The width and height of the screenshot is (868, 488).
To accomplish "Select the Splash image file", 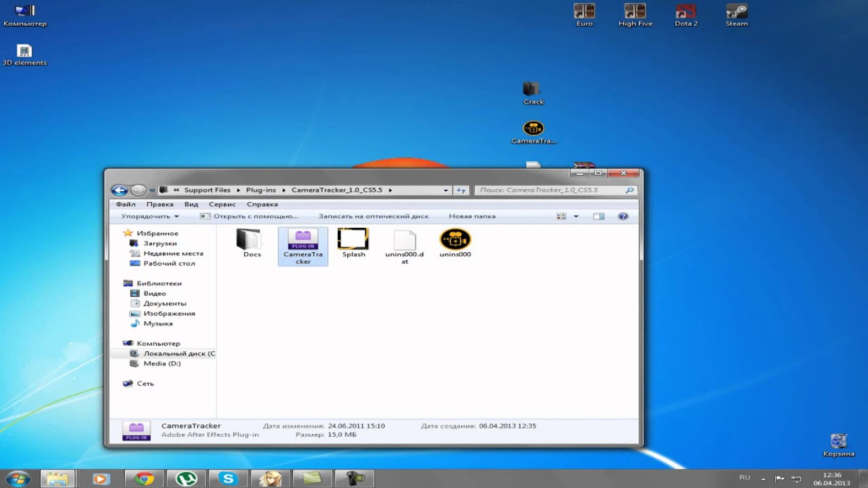I will (x=353, y=243).
